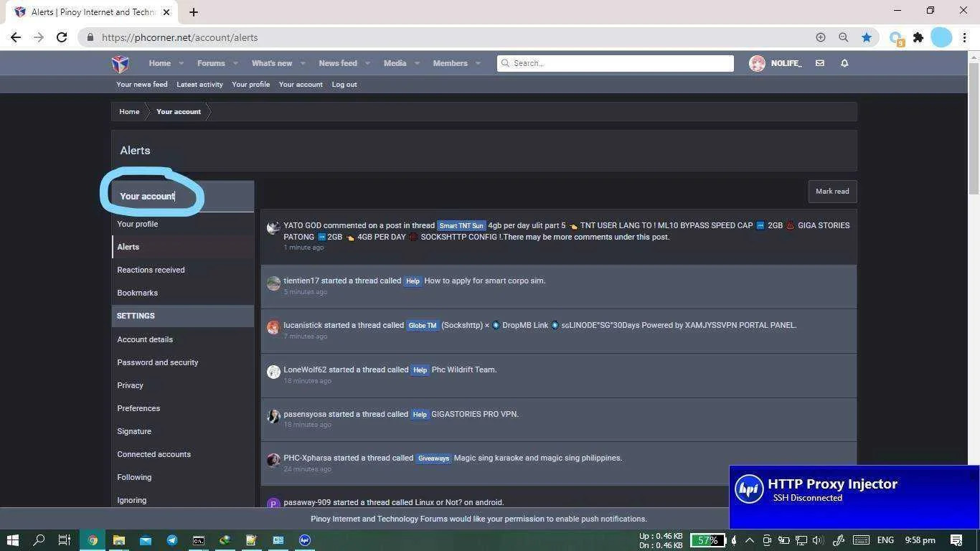The height and width of the screenshot is (551, 980).
Task: Click the Mark read button
Action: [832, 192]
